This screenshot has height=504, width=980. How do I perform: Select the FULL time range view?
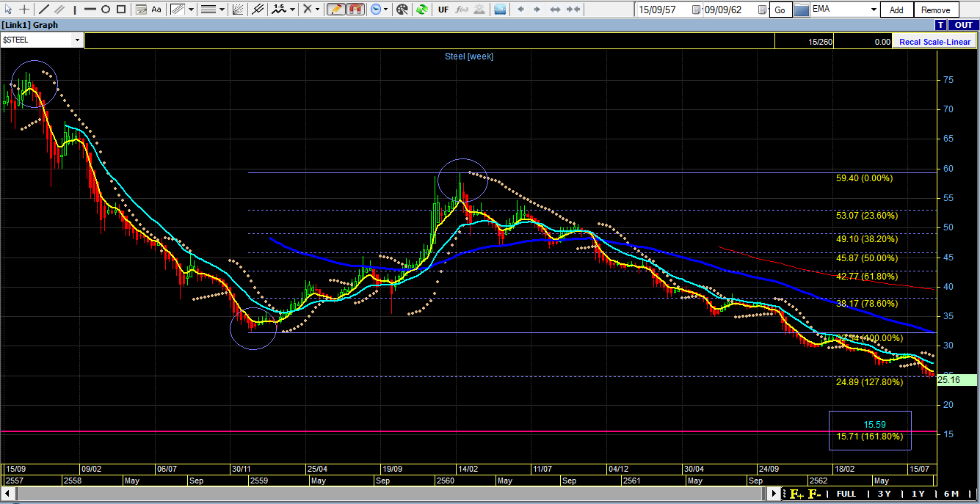[x=846, y=494]
